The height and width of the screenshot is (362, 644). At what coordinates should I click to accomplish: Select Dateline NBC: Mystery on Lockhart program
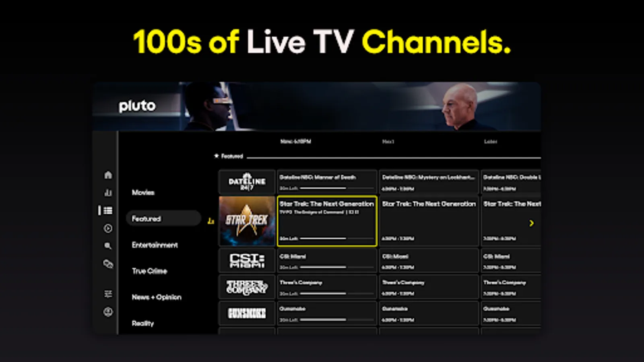(429, 182)
